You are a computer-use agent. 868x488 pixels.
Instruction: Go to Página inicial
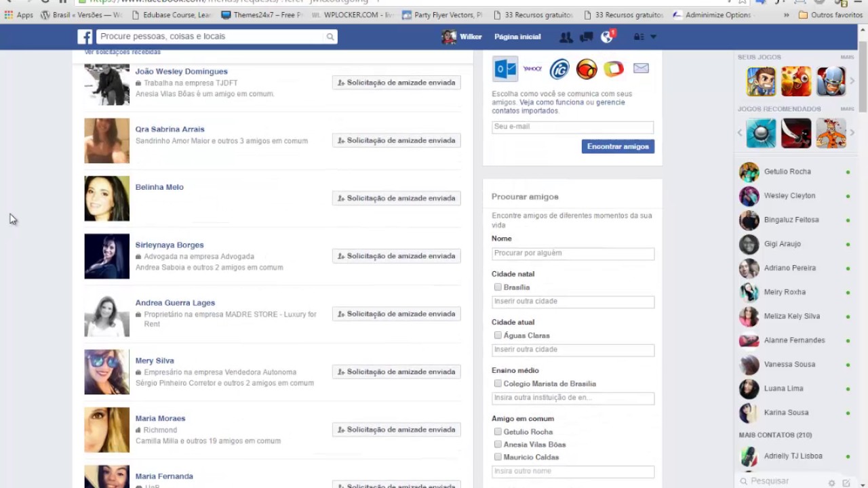517,37
